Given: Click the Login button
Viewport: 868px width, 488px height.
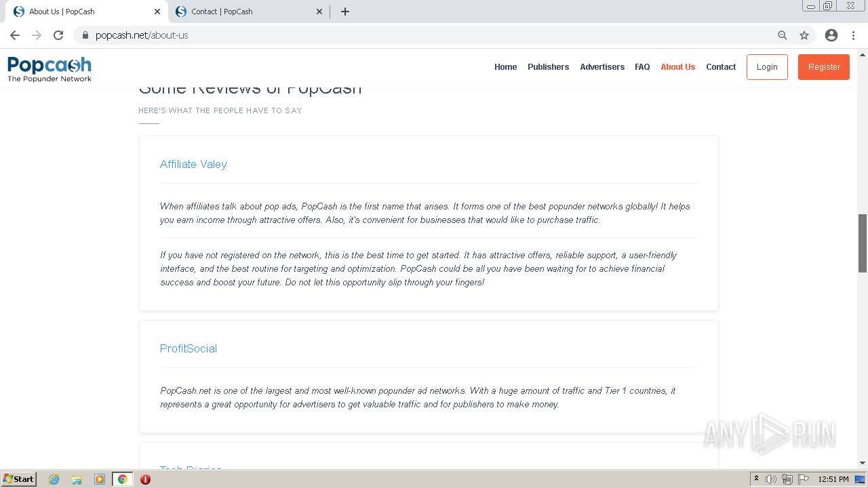Looking at the screenshot, I should 767,67.
